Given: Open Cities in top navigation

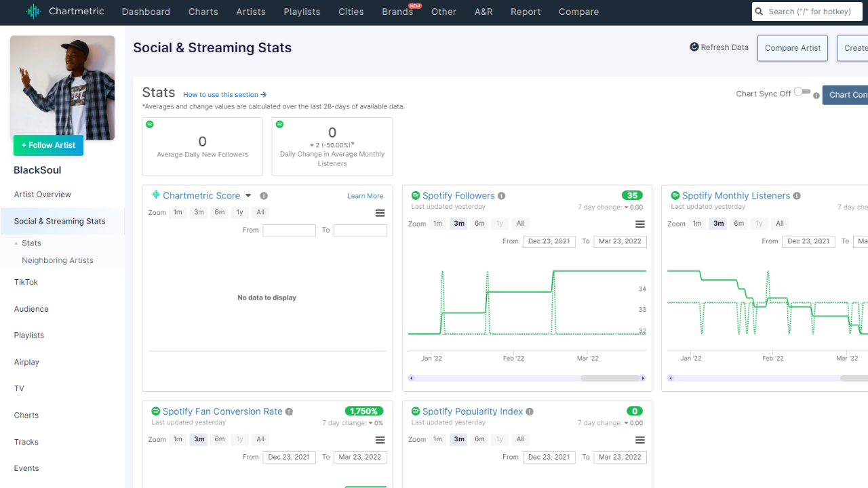Looking at the screenshot, I should click(x=351, y=12).
